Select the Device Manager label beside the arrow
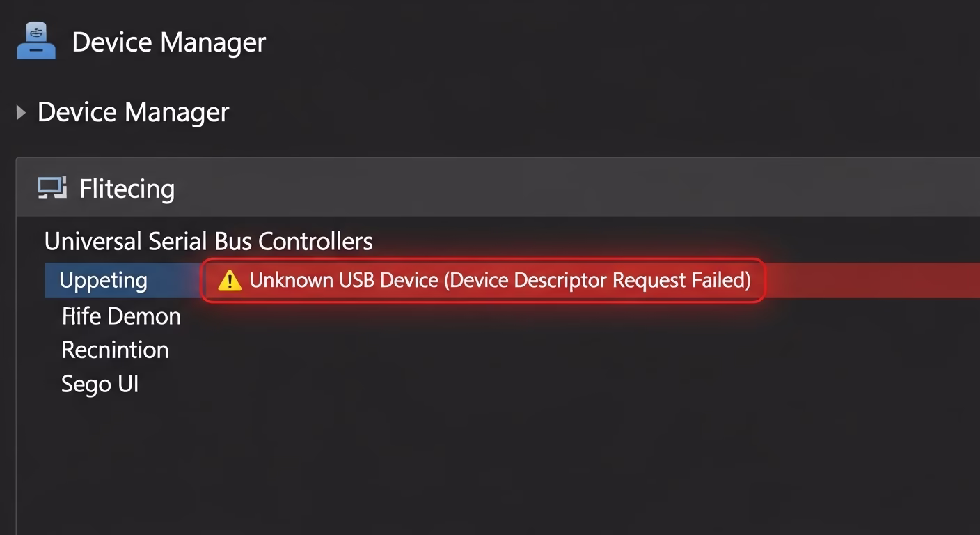The height and width of the screenshot is (535, 980). [133, 112]
